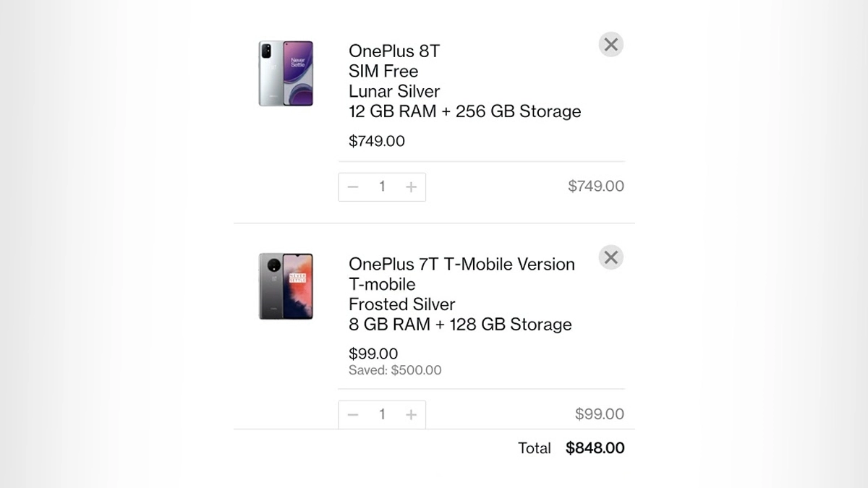Increase OnePlus 8T quantity with plus
Viewport: 868px width, 488px height.
point(411,187)
